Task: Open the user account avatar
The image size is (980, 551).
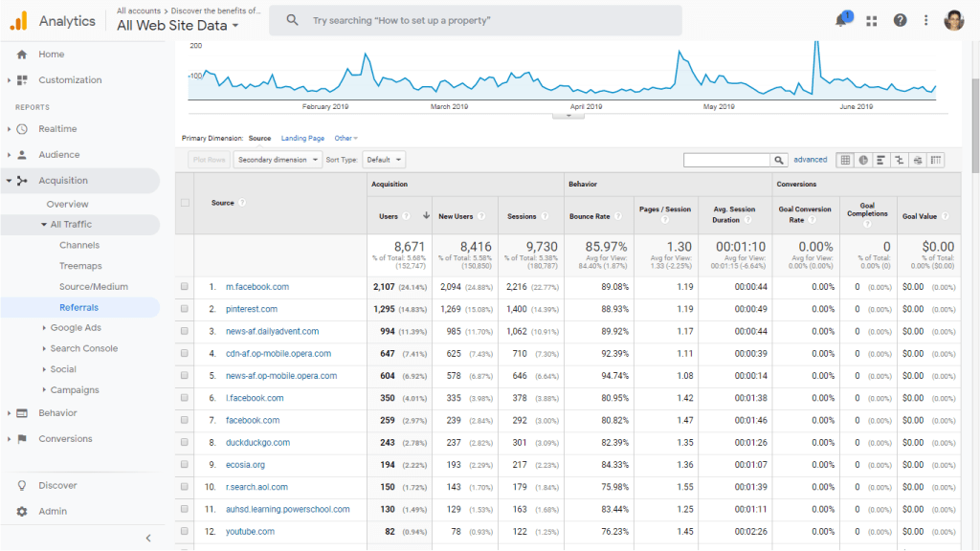Action: click(x=954, y=21)
